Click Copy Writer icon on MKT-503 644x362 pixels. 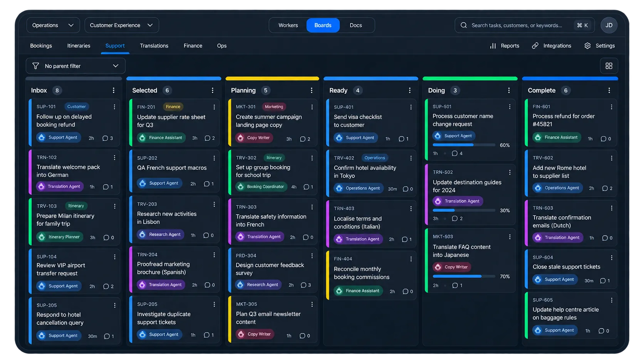(x=438, y=267)
